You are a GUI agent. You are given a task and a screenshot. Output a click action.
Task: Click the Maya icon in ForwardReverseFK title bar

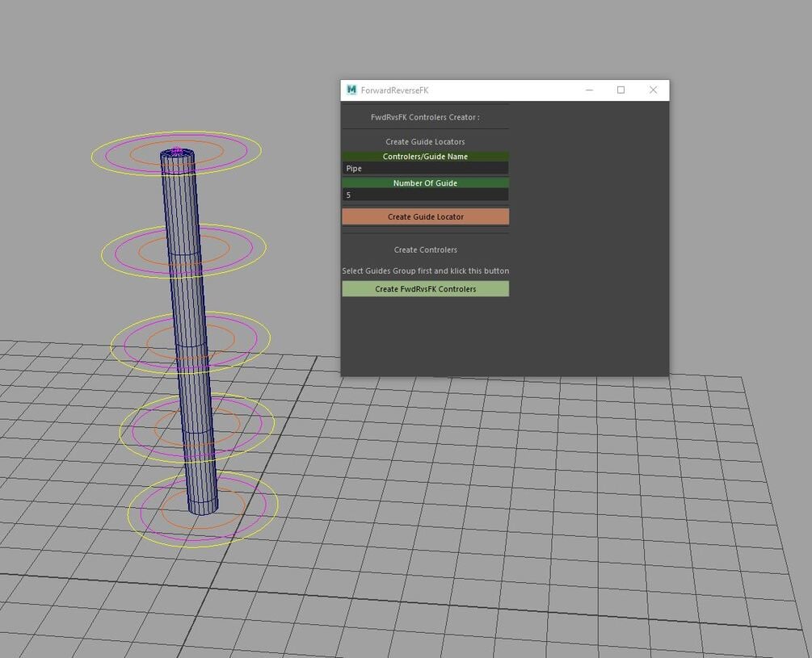tap(351, 90)
